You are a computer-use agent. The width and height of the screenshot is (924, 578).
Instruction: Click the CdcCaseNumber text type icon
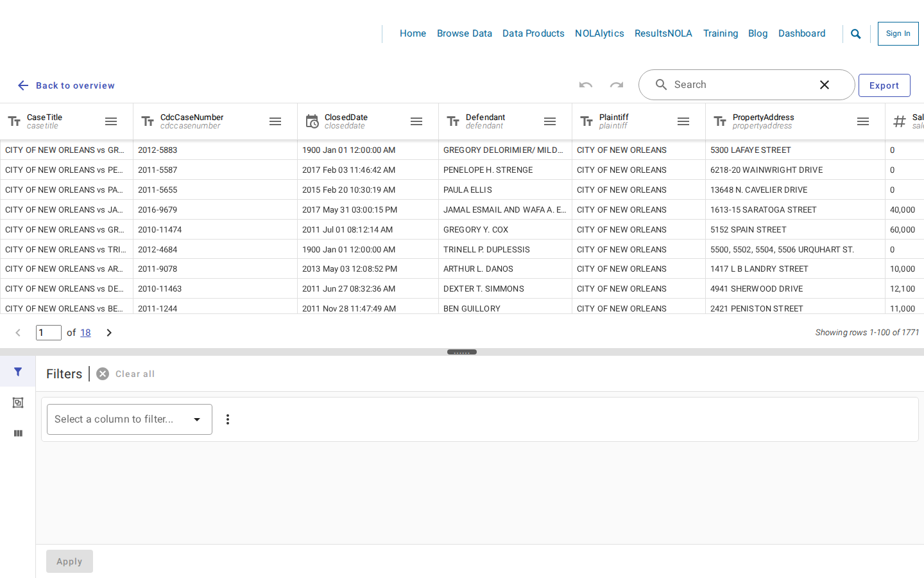coord(148,121)
